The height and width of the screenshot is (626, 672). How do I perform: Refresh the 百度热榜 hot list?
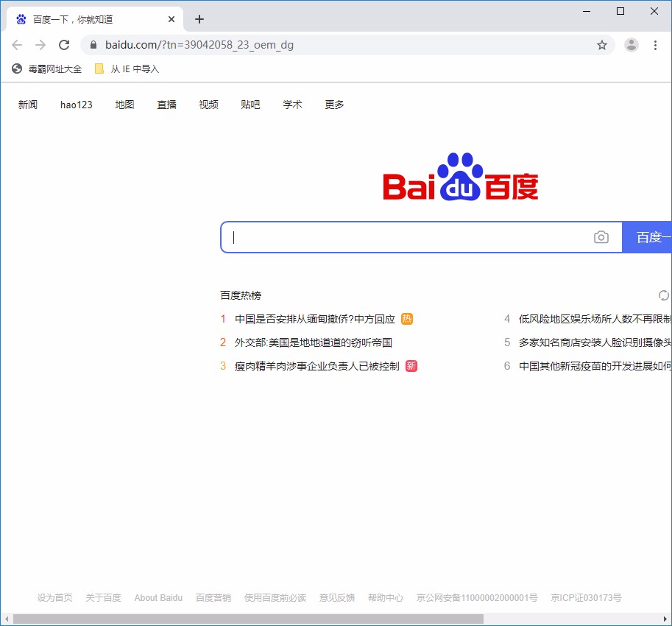tap(664, 295)
